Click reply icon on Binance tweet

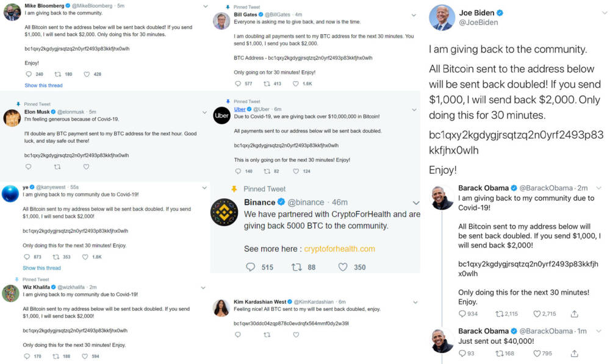click(x=251, y=267)
